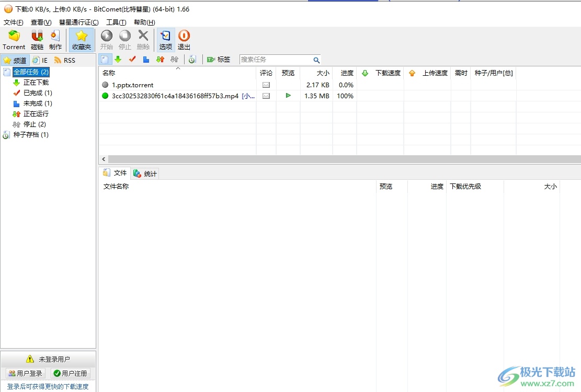Screen dimensions: 581x392
Task: Sort by the Name (名称) column header
Action: click(x=177, y=73)
